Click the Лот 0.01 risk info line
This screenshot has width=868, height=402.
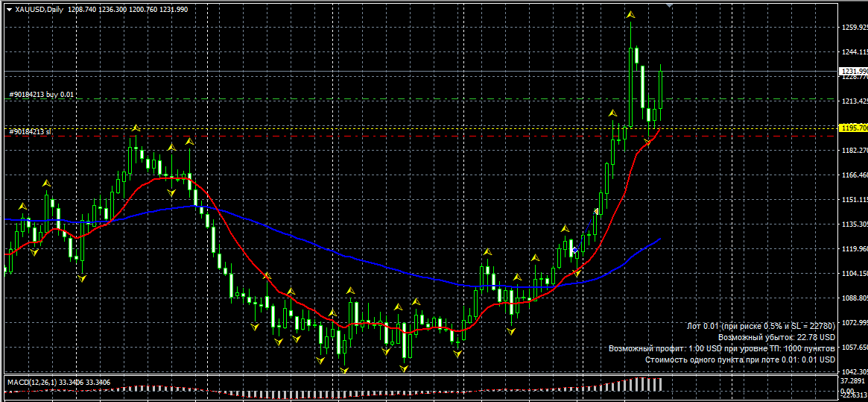coord(761,326)
